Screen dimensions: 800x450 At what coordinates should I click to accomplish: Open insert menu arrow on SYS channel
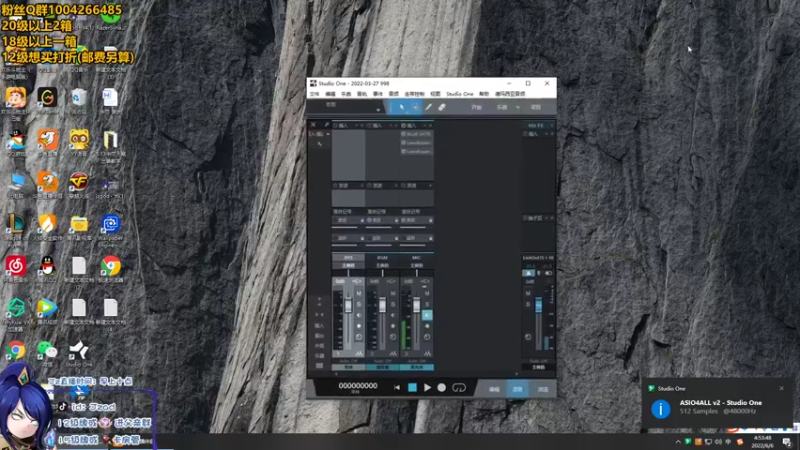(x=357, y=126)
